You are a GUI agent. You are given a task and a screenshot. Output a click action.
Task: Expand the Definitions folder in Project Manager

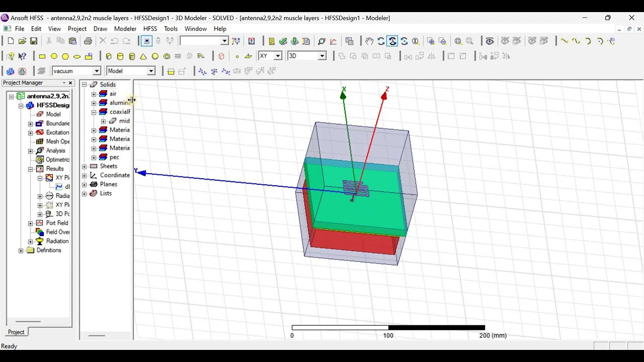(21, 250)
